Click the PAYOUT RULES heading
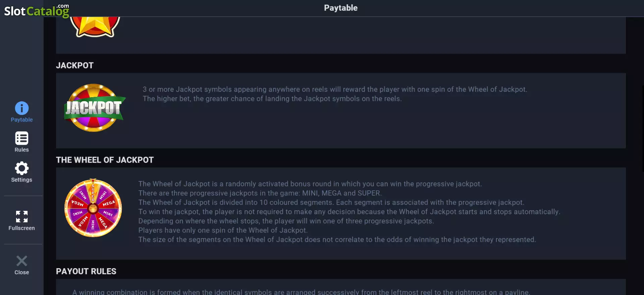 (86, 271)
